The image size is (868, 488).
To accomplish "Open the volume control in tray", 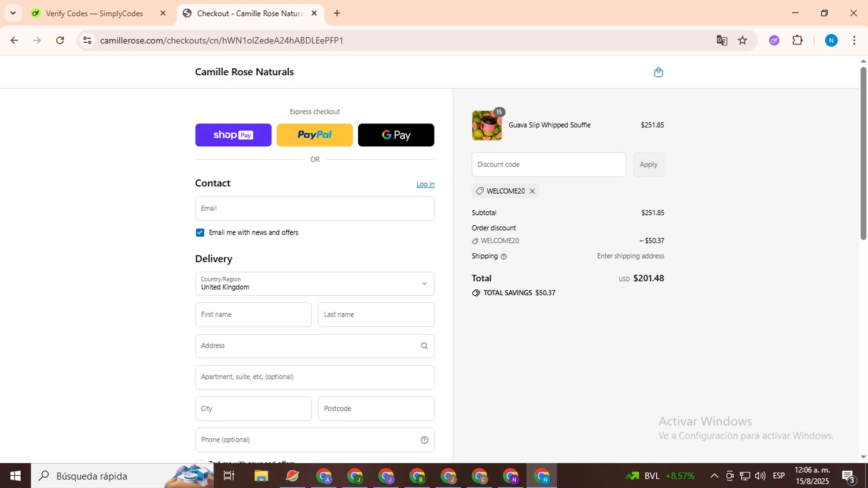I will (x=760, y=476).
